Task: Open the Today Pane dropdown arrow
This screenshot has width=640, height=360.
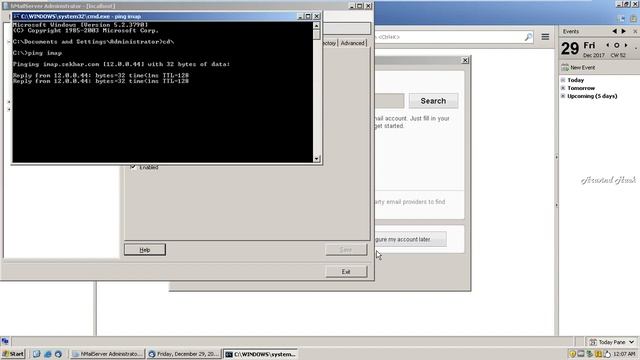Action: (632, 342)
